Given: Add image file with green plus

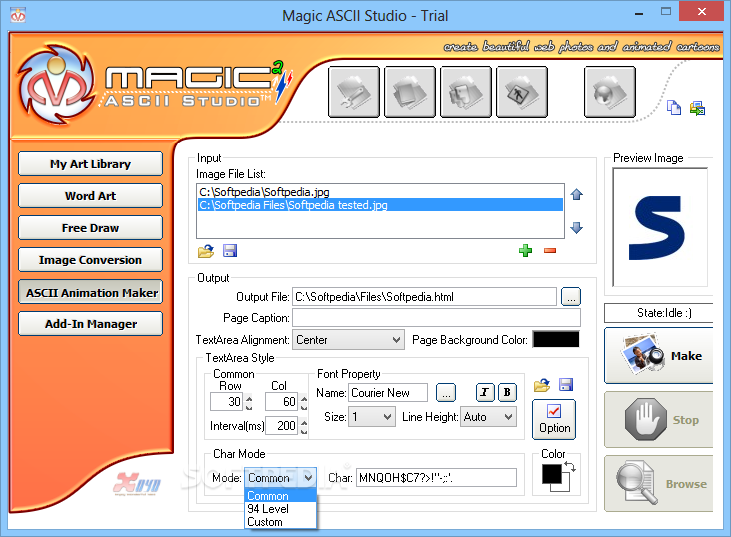Looking at the screenshot, I should (x=525, y=251).
